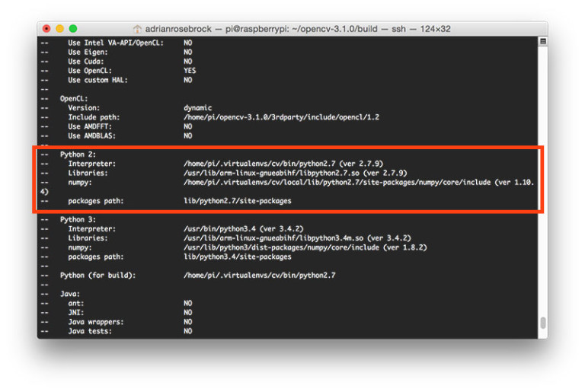Click the 'Java:' section heading
The height and width of the screenshot is (392, 585).
coord(70,294)
